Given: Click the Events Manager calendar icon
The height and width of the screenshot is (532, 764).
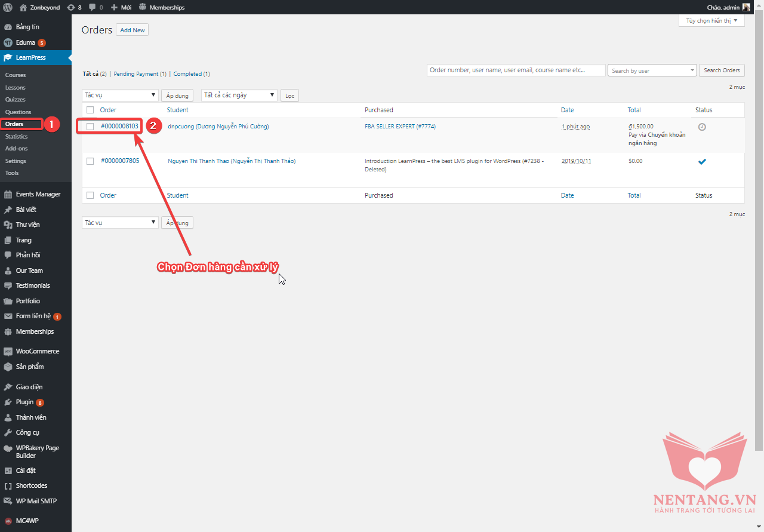Looking at the screenshot, I should pos(8,194).
